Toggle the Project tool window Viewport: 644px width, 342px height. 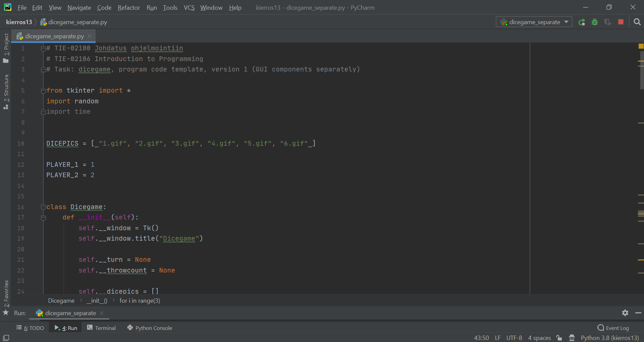click(6, 47)
